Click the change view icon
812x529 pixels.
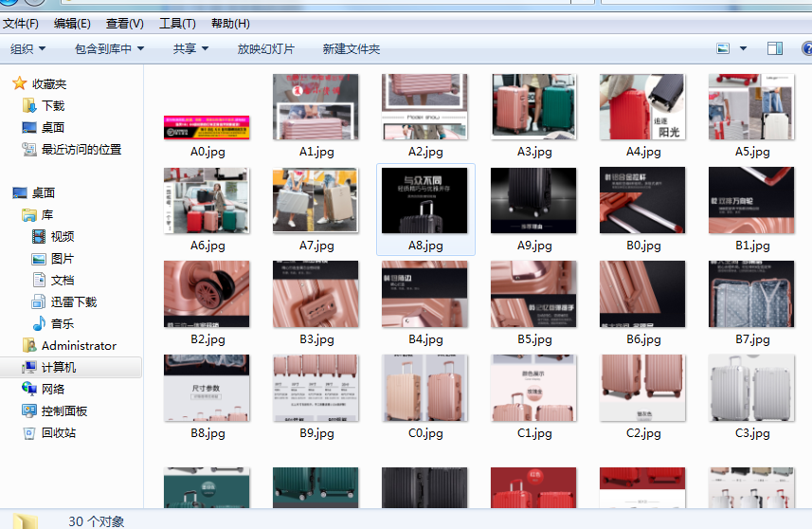pos(723,48)
